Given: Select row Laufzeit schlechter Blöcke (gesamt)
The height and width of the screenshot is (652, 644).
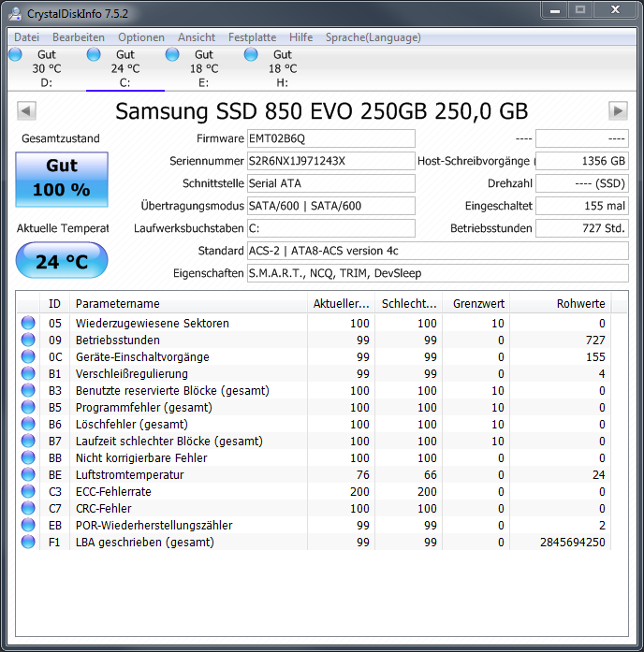Looking at the screenshot, I should point(315,441).
